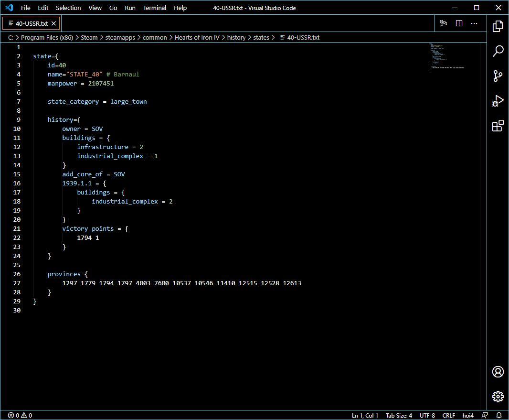Click the manpower value 2107451
The width and height of the screenshot is (509, 420).
click(101, 84)
